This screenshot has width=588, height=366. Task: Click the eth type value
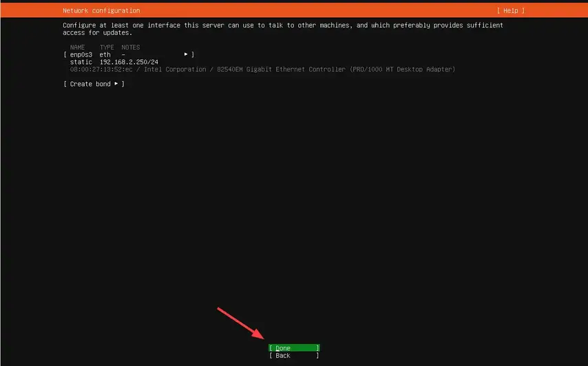pyautogui.click(x=105, y=54)
